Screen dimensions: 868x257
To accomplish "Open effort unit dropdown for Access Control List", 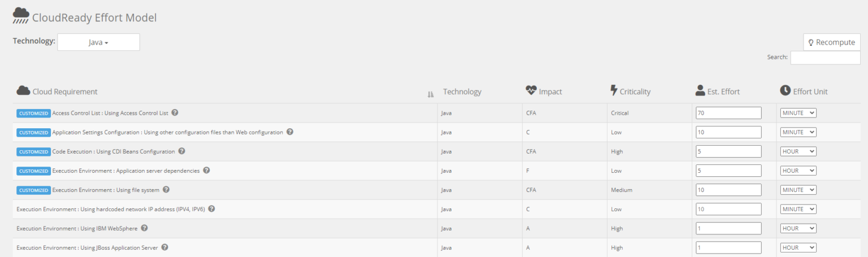I will (x=798, y=113).
